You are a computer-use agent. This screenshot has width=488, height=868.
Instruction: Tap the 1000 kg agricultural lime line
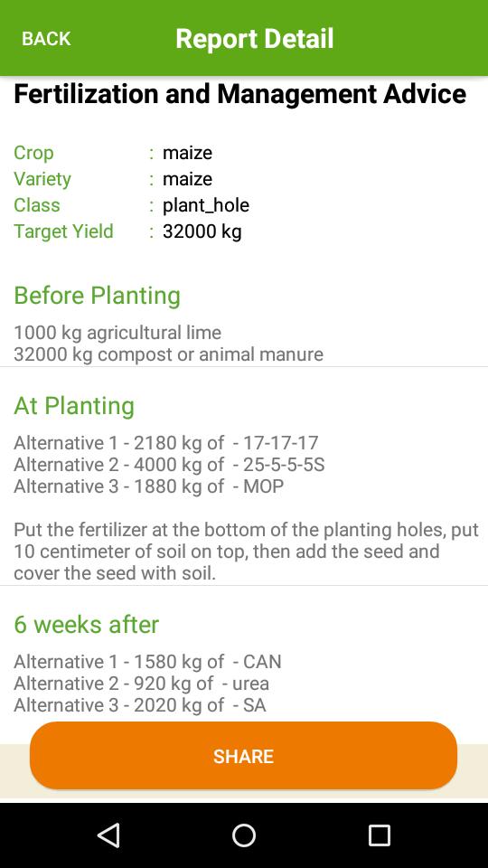117,333
